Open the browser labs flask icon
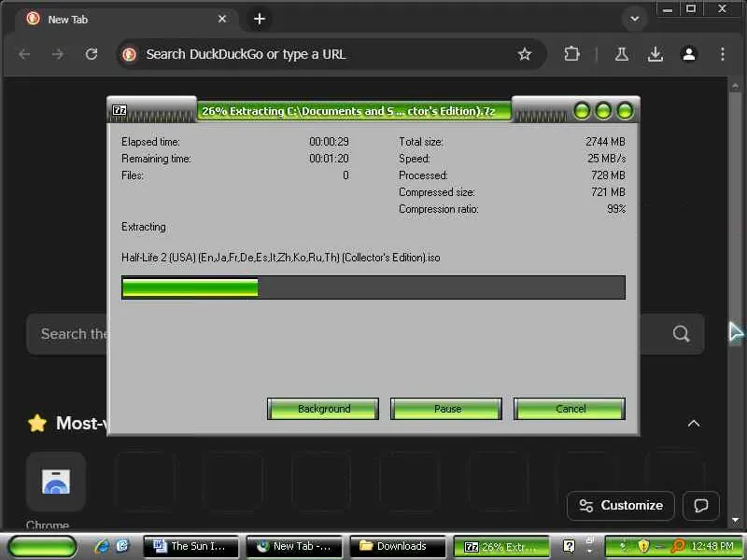Screen dimensions: 747x560 pyautogui.click(x=621, y=54)
